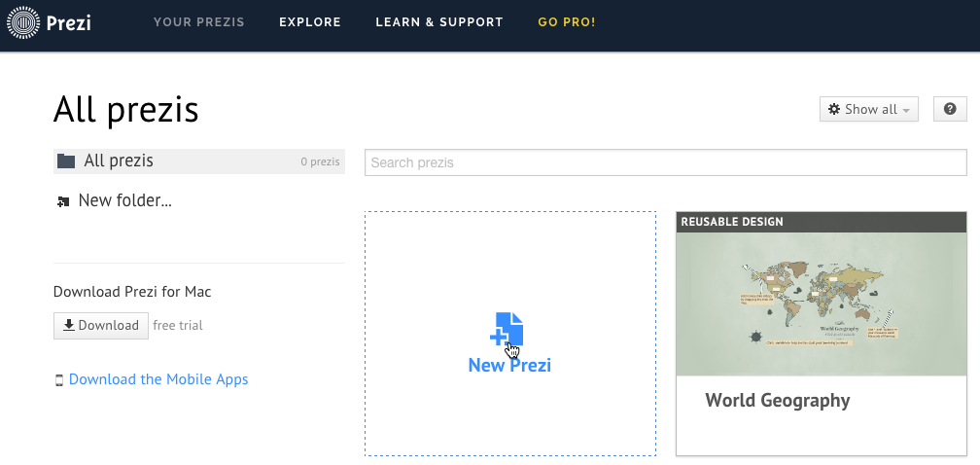
Task: Open the Your Prezis menu
Action: click(x=199, y=22)
